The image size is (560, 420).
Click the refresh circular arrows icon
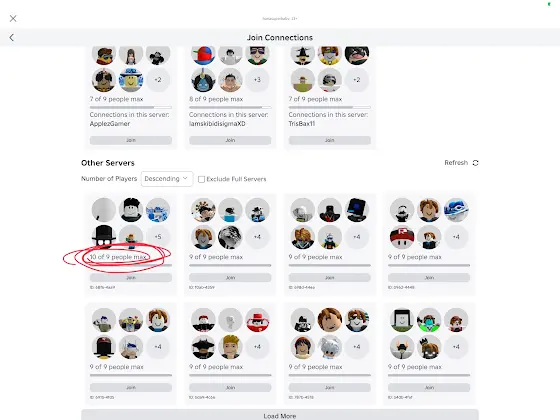[475, 163]
